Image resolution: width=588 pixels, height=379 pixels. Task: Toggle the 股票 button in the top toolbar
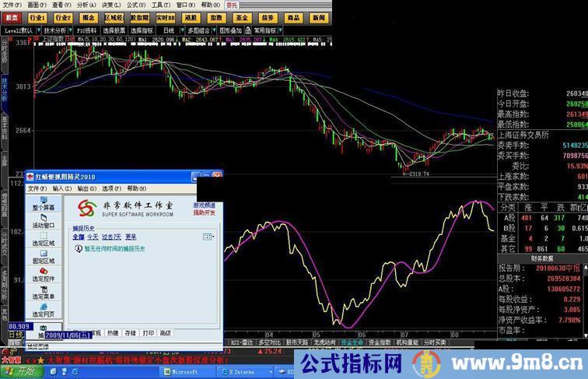coord(14,17)
